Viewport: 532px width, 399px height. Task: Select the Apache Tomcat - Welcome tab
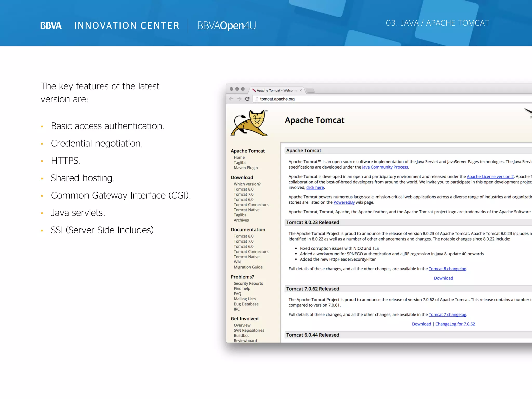[277, 90]
